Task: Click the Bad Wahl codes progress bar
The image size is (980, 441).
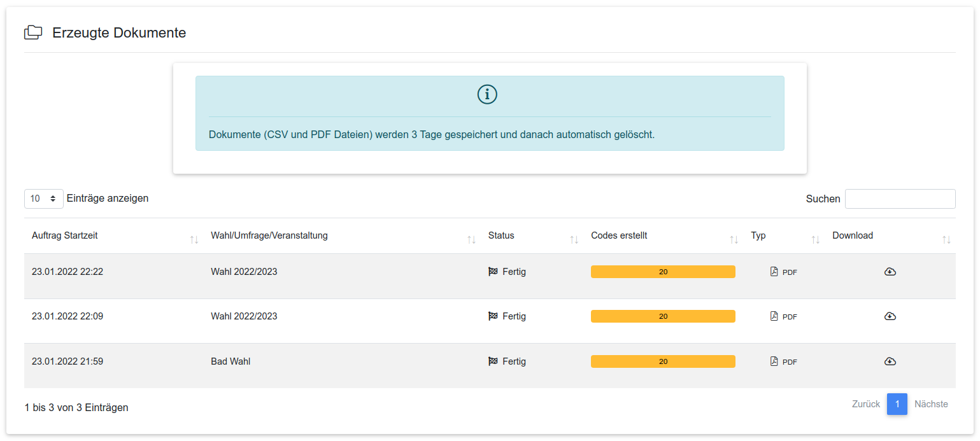Action: 663,361
